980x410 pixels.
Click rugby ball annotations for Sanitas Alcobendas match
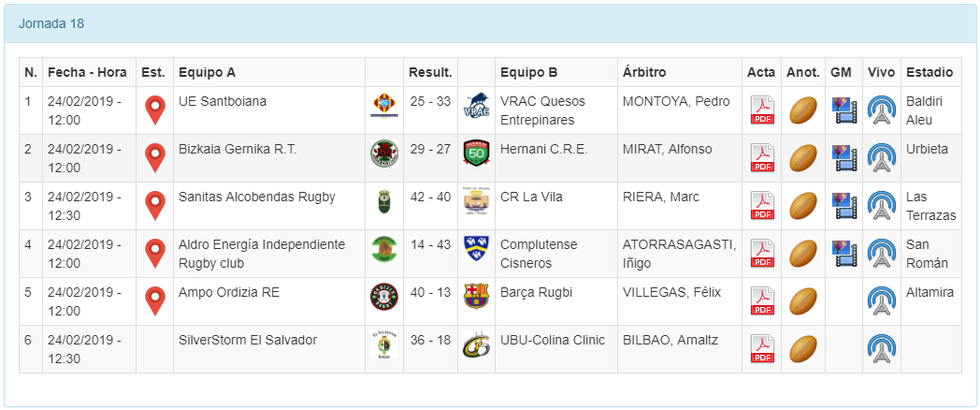click(x=803, y=206)
